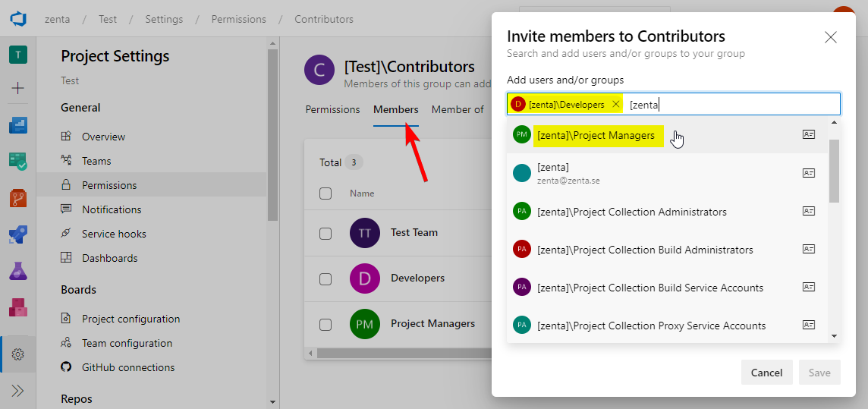This screenshot has width=868, height=409.
Task: Select [zenta]\Project Managers from suggestions
Action: (x=595, y=136)
